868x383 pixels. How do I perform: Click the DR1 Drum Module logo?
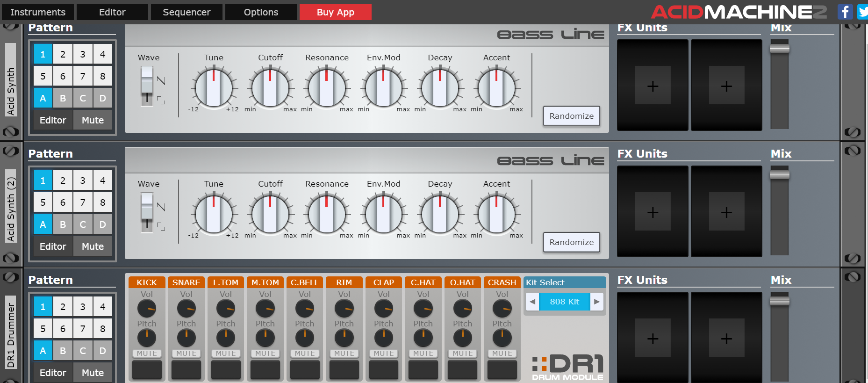[567, 368]
